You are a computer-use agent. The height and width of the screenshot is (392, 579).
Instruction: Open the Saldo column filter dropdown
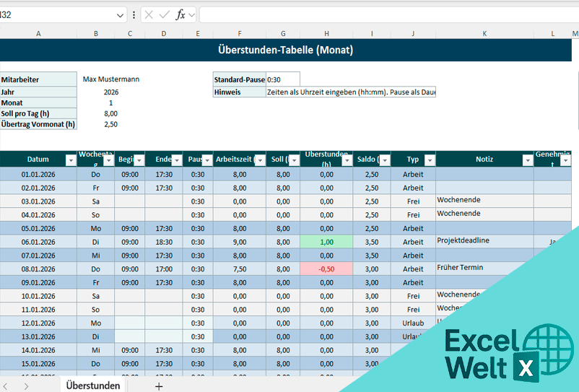(384, 160)
